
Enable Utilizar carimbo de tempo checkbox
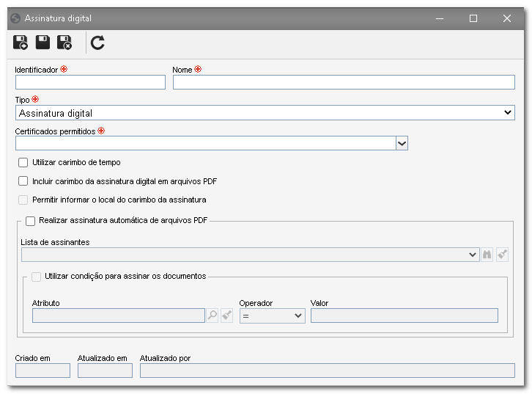click(x=23, y=162)
